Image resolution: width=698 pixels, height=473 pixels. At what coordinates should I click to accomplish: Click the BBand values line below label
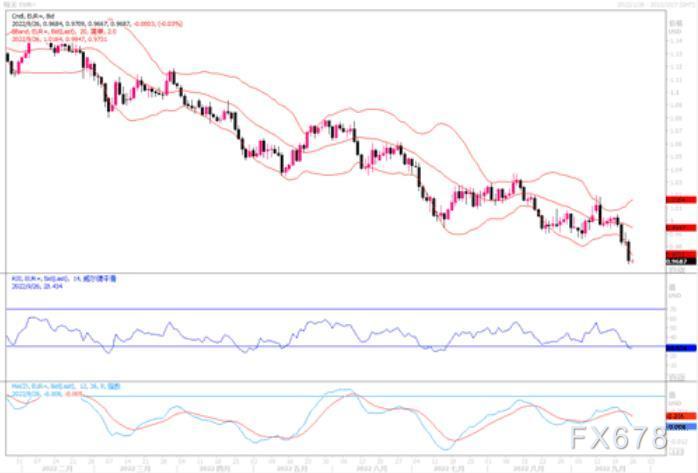59,39
